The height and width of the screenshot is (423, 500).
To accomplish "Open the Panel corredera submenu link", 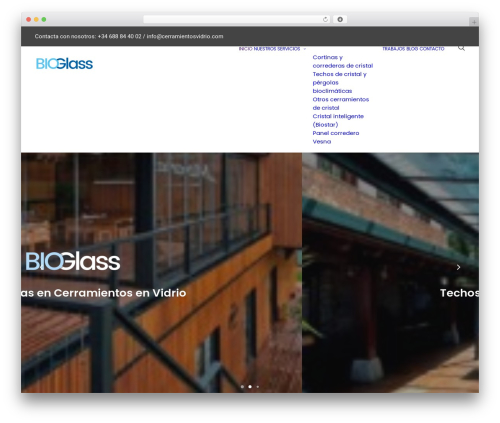I will click(x=336, y=133).
